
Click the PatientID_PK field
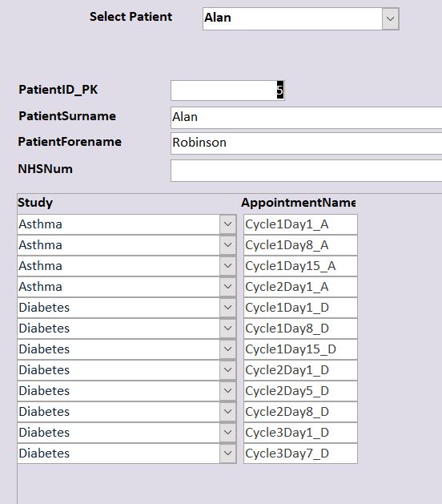pyautogui.click(x=227, y=91)
